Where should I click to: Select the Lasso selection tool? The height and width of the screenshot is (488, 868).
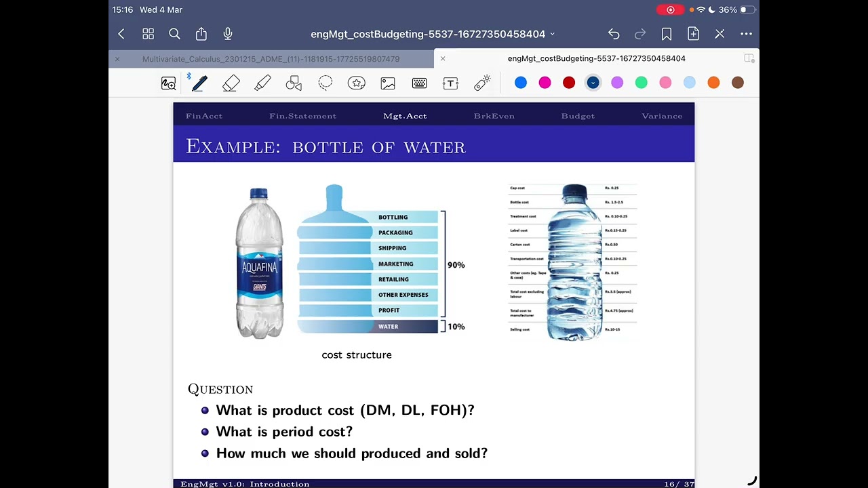325,83
